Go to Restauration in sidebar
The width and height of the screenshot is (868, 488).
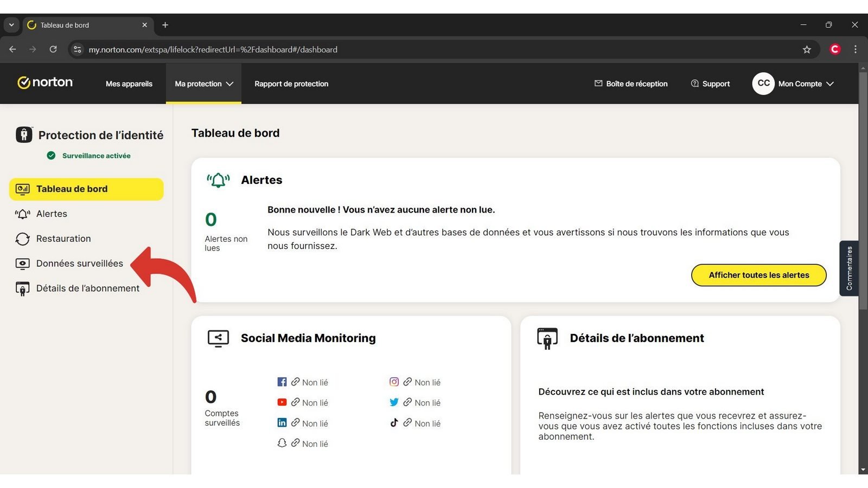tap(63, 239)
